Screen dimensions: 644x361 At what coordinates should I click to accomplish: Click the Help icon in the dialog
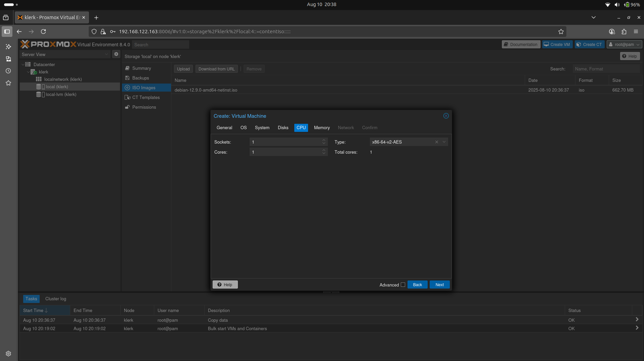220,284
